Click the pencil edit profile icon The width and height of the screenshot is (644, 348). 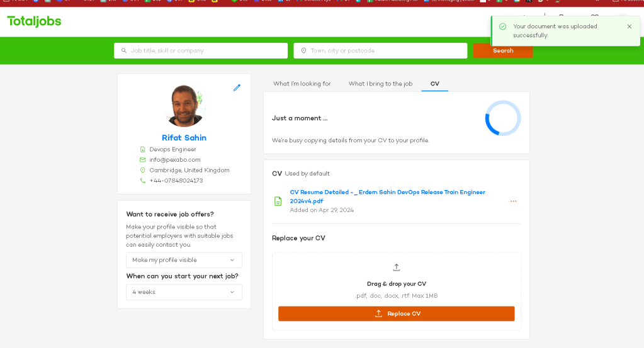point(237,87)
